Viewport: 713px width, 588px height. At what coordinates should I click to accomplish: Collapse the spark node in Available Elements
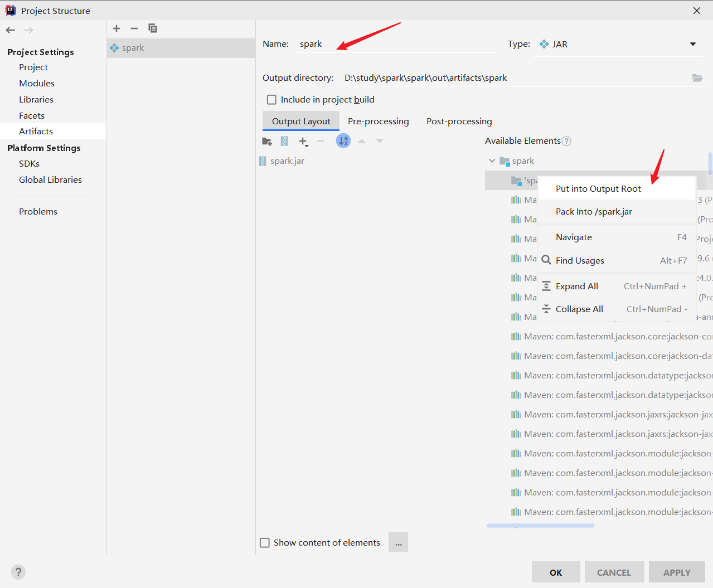492,161
